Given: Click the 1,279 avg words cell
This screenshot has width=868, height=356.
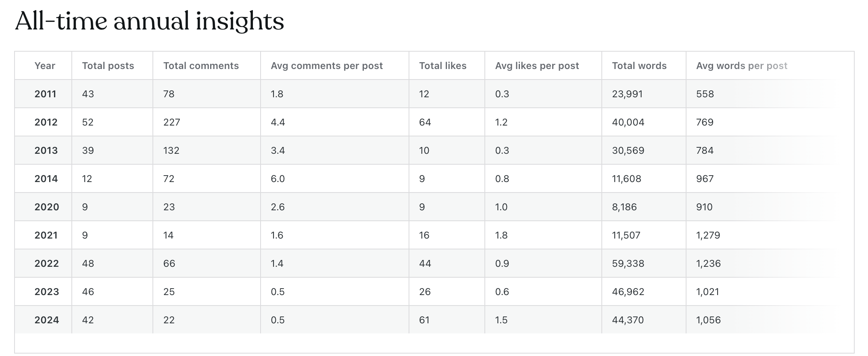Looking at the screenshot, I should 708,235.
